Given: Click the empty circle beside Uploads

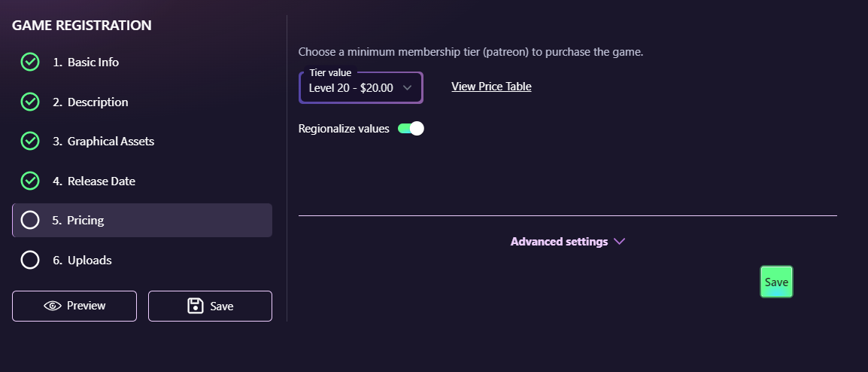Looking at the screenshot, I should pos(30,260).
